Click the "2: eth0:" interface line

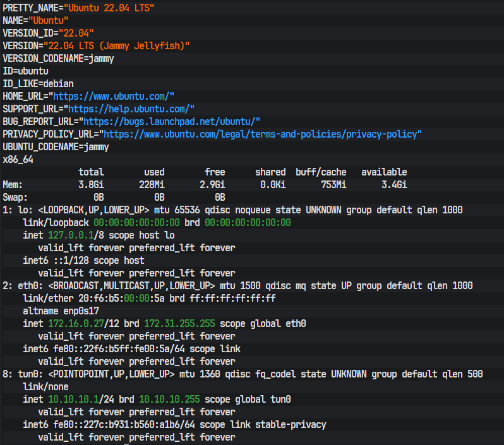[x=237, y=286]
